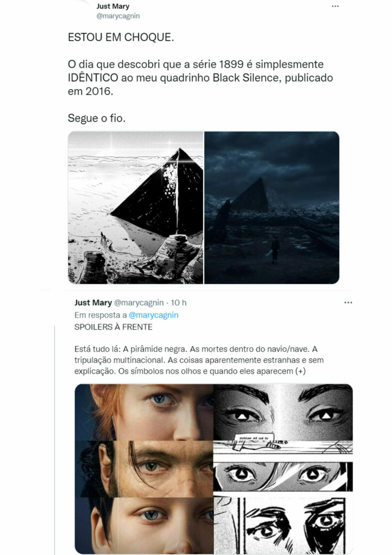
Task: Open the @marycagnin handle under the top author name
Action: [118, 16]
